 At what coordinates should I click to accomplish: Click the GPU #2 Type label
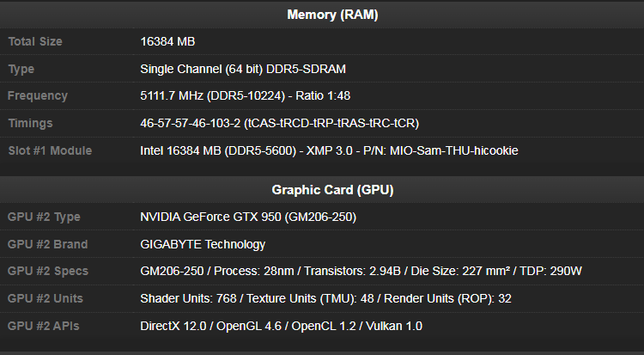tap(44, 217)
